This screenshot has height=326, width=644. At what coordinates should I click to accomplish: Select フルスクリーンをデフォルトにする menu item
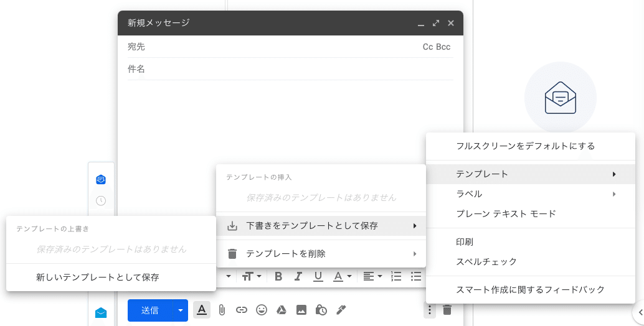point(531,146)
